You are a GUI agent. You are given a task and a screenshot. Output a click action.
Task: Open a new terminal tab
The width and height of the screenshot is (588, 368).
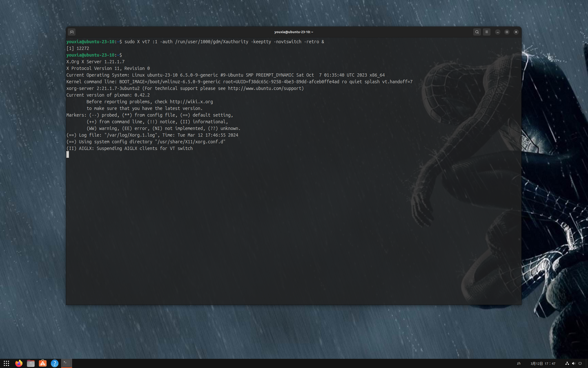coord(71,31)
